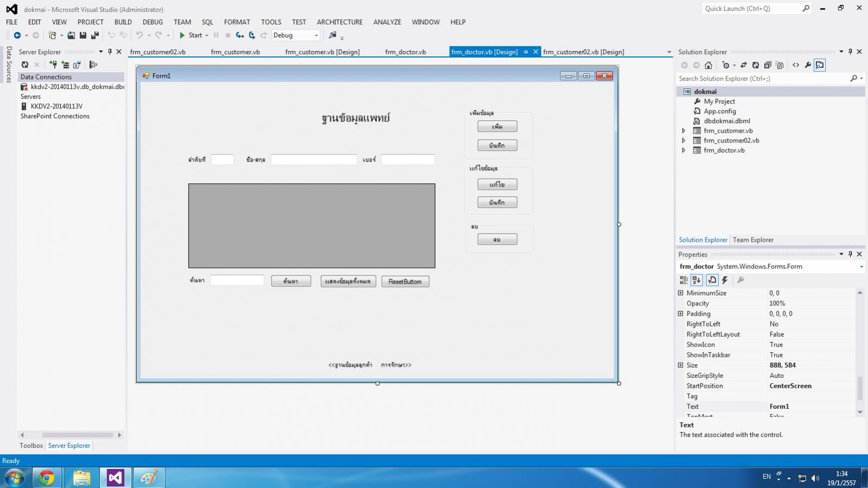Image resolution: width=868 pixels, height=488 pixels.
Task: Click the Save All toolbar icon
Action: [x=95, y=35]
